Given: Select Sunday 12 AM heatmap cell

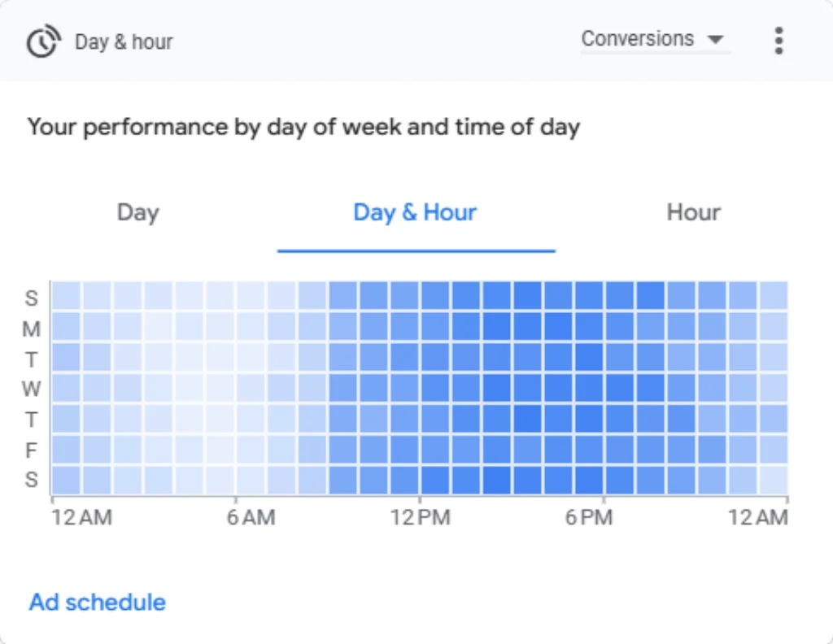Looking at the screenshot, I should 67,295.
